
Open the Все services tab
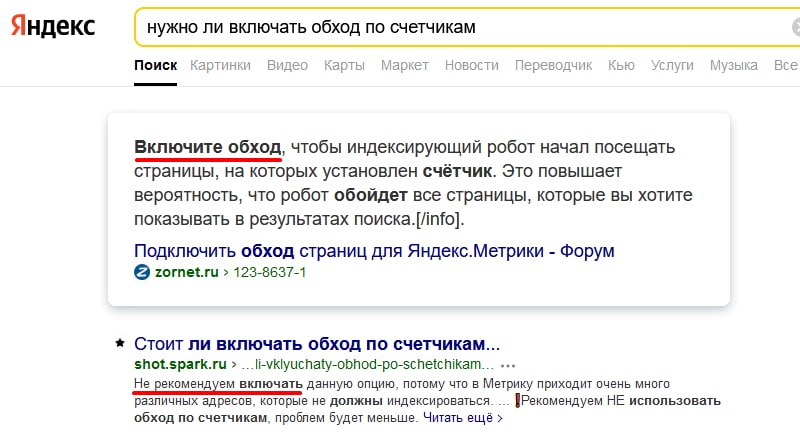click(x=786, y=66)
